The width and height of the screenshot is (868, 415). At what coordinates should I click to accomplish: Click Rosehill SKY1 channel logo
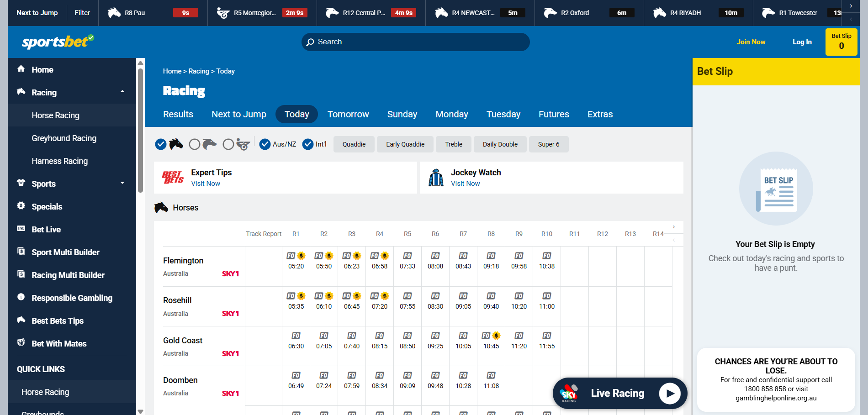coord(231,314)
